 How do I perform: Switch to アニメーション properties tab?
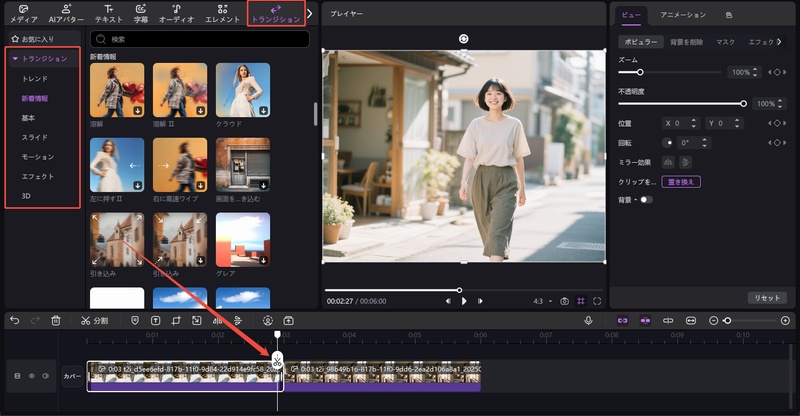coord(683,15)
